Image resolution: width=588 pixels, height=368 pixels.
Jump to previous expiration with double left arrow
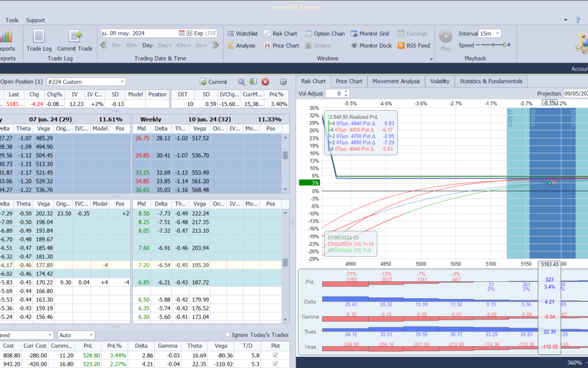click(x=104, y=45)
